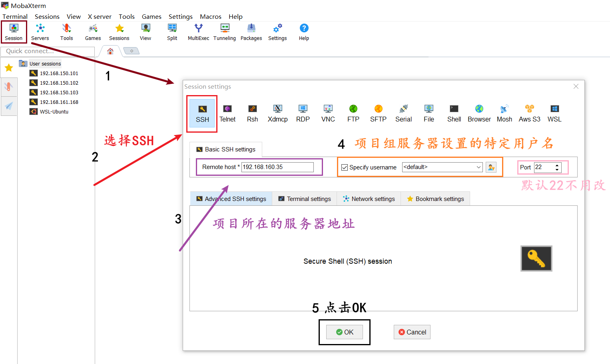Click the Remote host input field

tap(277, 167)
